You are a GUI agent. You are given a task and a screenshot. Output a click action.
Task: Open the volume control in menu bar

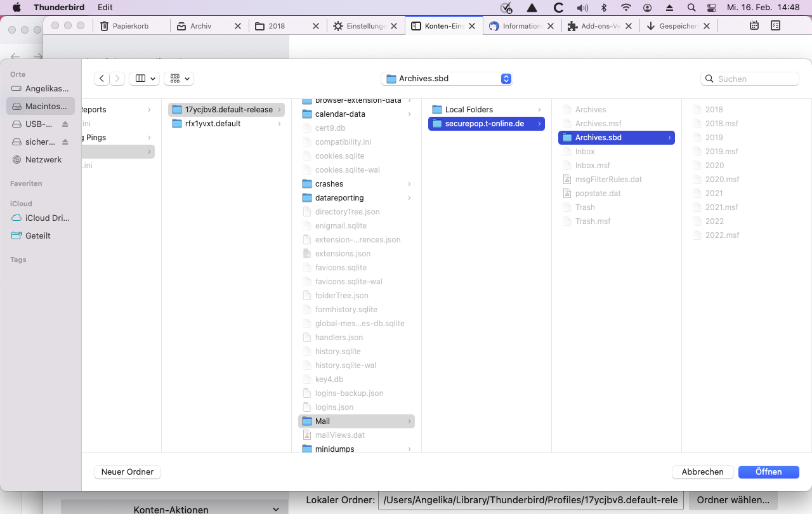(583, 8)
